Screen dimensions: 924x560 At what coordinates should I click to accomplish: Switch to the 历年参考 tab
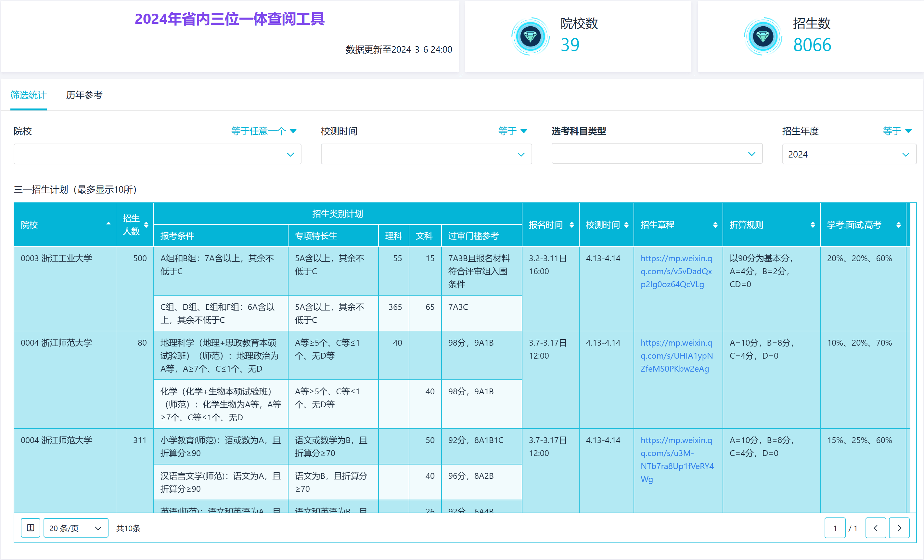pyautogui.click(x=84, y=95)
